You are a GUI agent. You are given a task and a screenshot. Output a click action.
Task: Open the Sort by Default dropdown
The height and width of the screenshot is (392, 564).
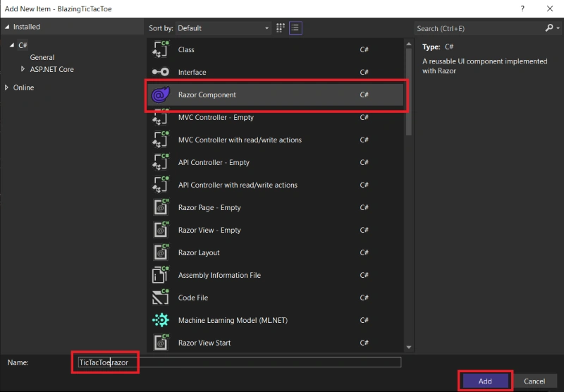223,28
